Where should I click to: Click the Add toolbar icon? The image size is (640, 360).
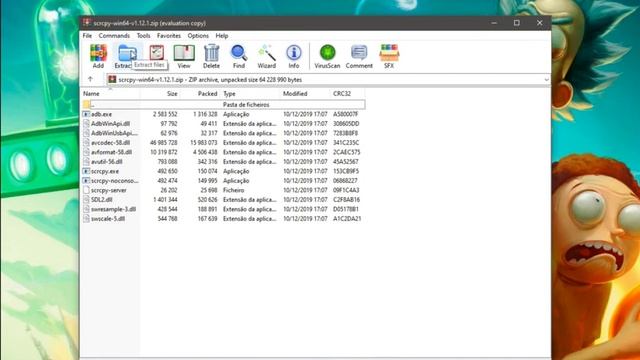tap(98, 56)
